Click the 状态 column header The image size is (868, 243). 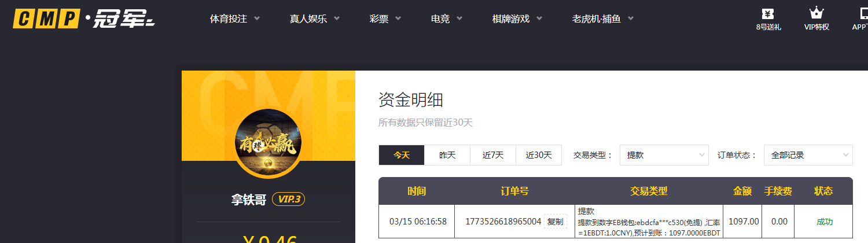[823, 191]
